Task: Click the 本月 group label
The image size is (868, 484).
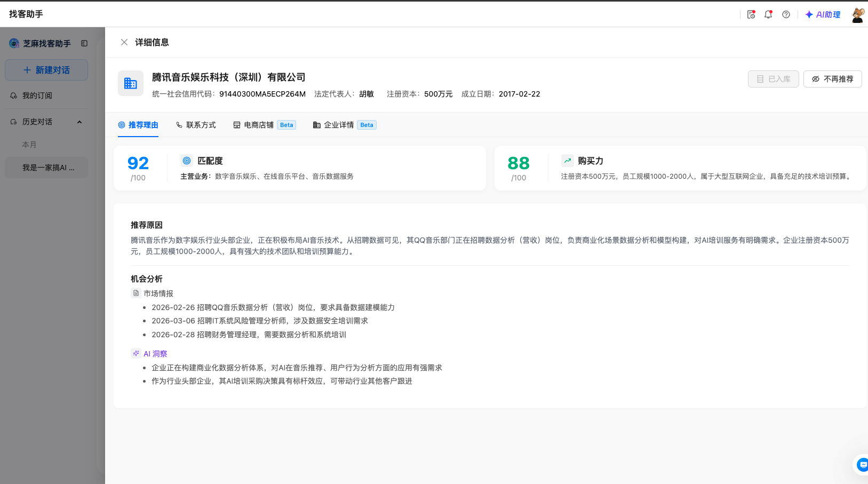Action: tap(29, 145)
